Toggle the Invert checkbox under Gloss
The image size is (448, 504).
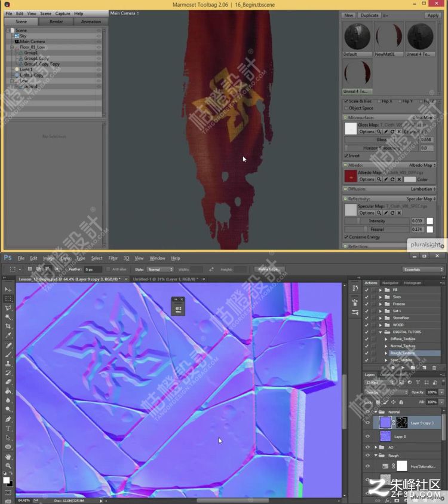pos(346,155)
